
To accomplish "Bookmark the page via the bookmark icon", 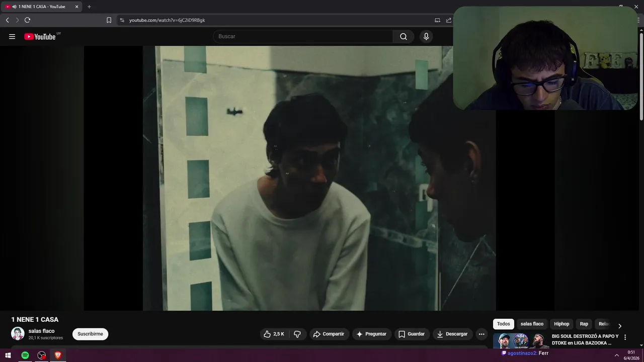I will [x=109, y=20].
